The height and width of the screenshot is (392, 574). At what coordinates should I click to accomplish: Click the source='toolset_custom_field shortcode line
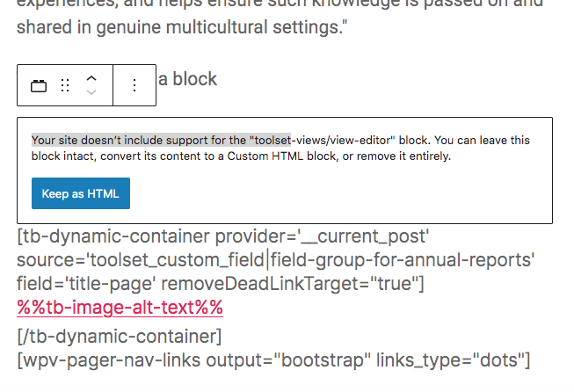coord(276,260)
